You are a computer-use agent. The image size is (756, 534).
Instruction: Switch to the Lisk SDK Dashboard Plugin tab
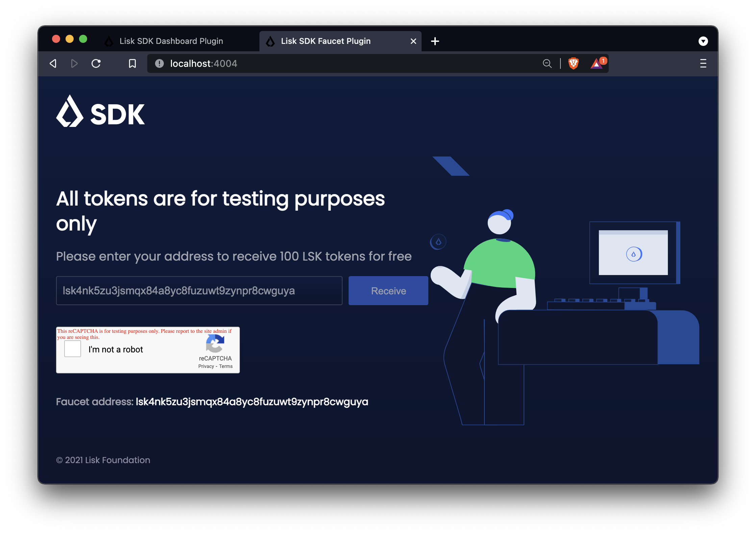(171, 41)
